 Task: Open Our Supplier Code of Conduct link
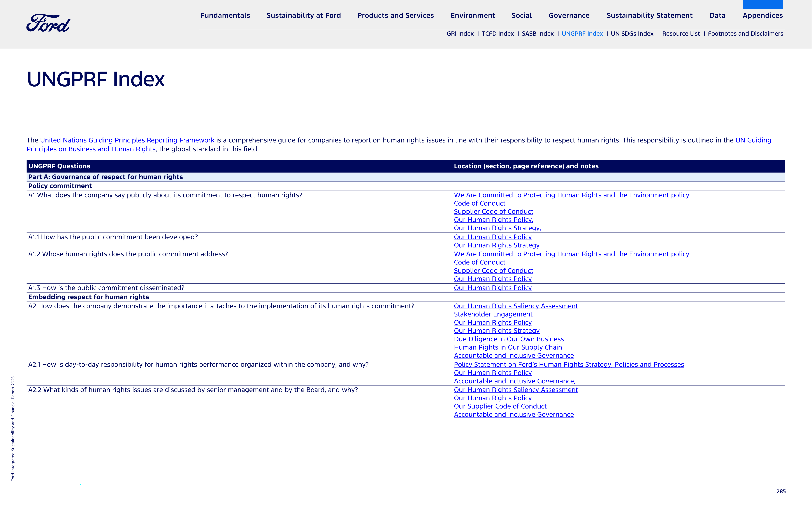tap(500, 407)
